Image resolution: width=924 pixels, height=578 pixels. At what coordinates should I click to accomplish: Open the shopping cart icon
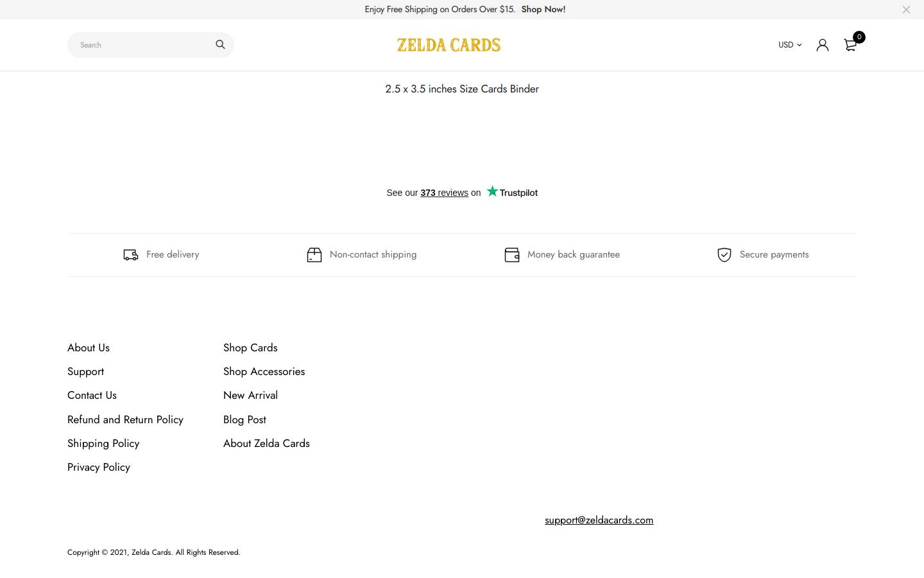pos(850,45)
